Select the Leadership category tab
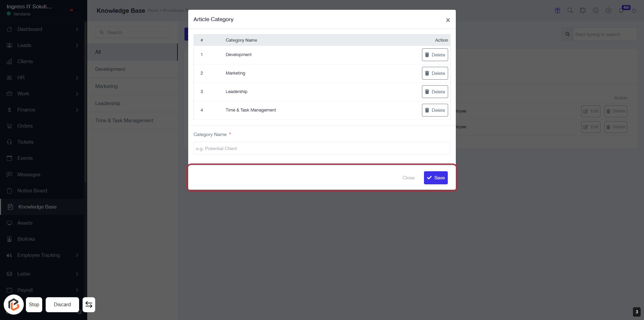644x320 pixels. [108, 103]
